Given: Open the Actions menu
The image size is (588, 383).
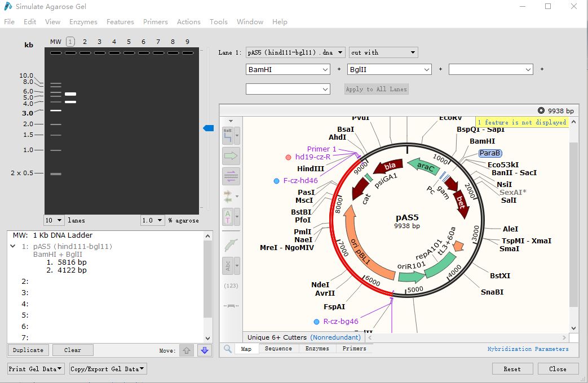Looking at the screenshot, I should (189, 22).
